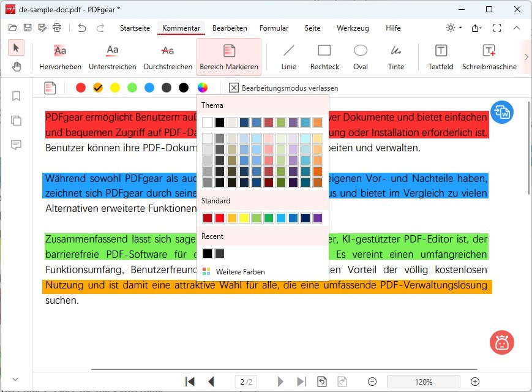532x392 pixels.
Task: Switch to the Bearbeiten tab
Action: click(x=230, y=28)
